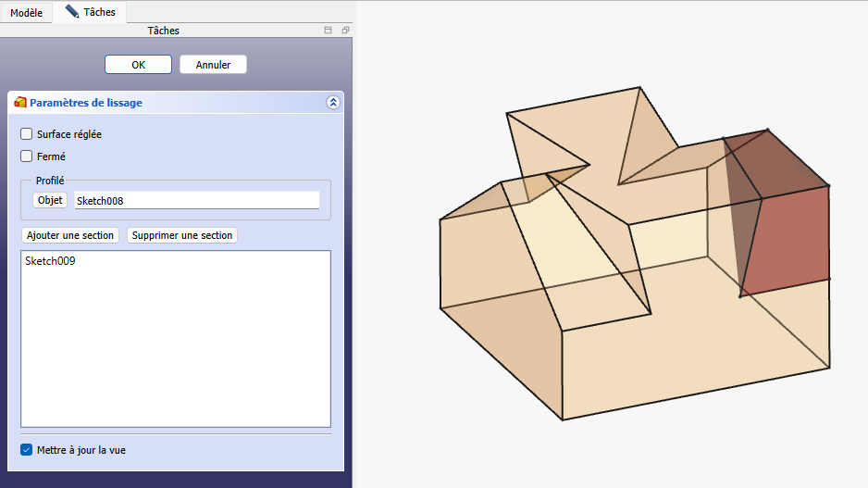
Task: Click the loft icon beside Paramètres de lissage
Action: [20, 103]
